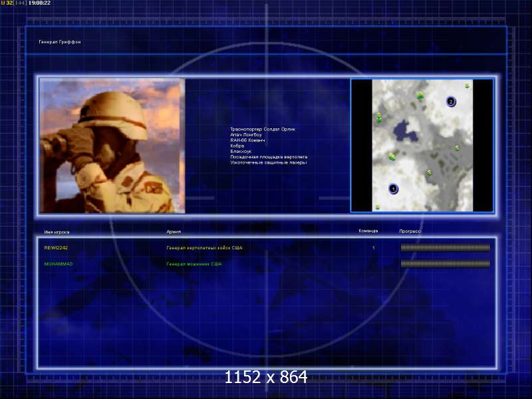Click start position marker 1 on minimap

click(393, 189)
